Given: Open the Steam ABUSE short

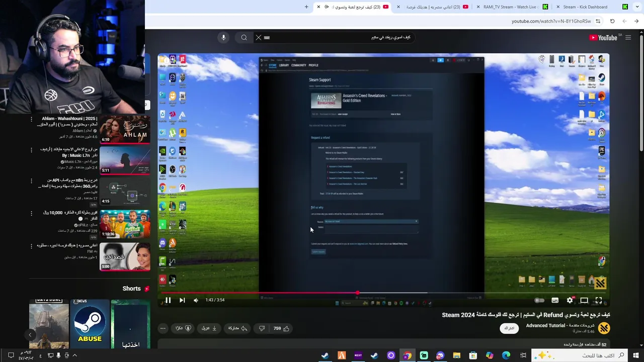Looking at the screenshot, I should [x=90, y=324].
